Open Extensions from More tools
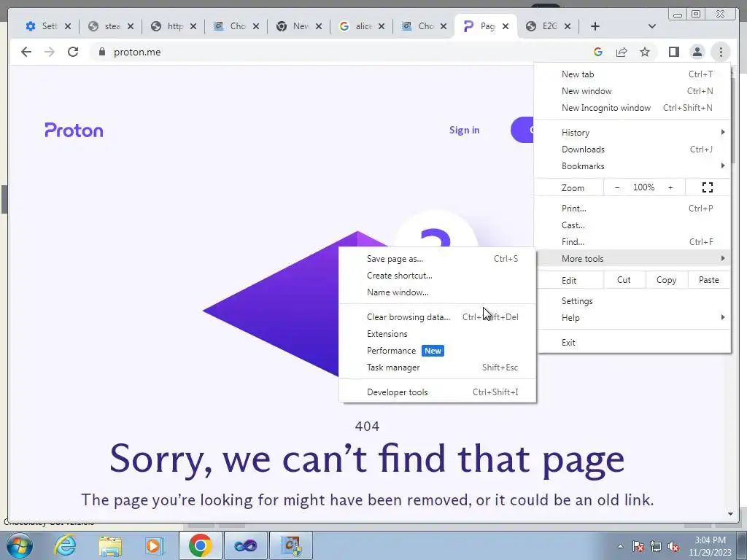The width and height of the screenshot is (747, 560). tap(438, 334)
